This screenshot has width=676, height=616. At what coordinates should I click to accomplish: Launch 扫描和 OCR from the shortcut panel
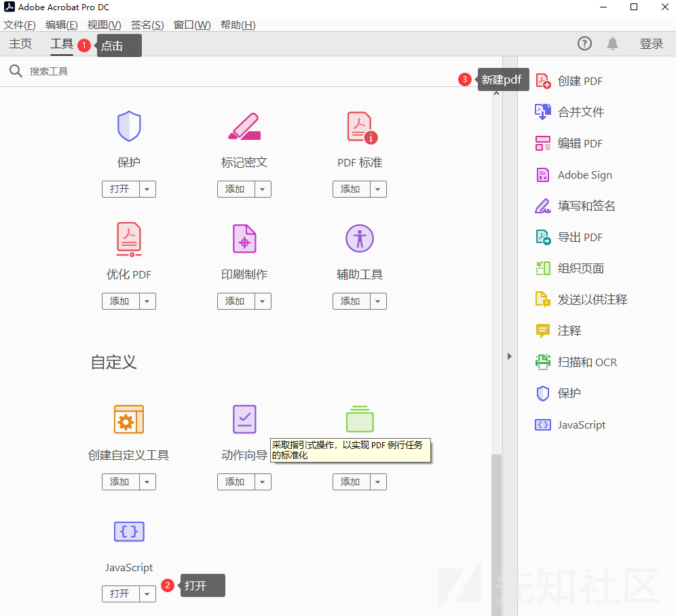pyautogui.click(x=576, y=362)
